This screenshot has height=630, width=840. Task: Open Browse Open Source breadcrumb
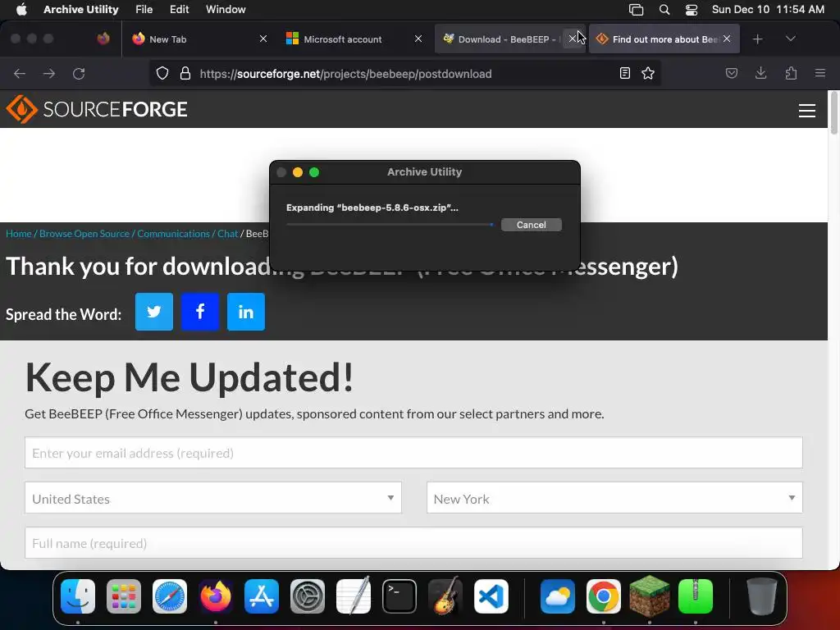coord(84,234)
